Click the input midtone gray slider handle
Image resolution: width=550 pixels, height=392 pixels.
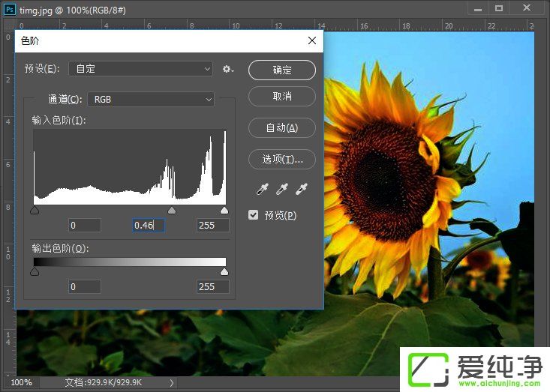click(x=171, y=211)
